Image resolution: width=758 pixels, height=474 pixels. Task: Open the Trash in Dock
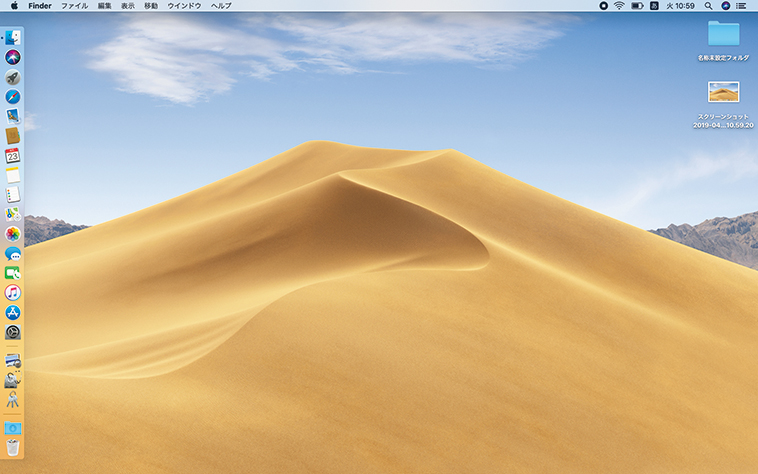point(13,447)
